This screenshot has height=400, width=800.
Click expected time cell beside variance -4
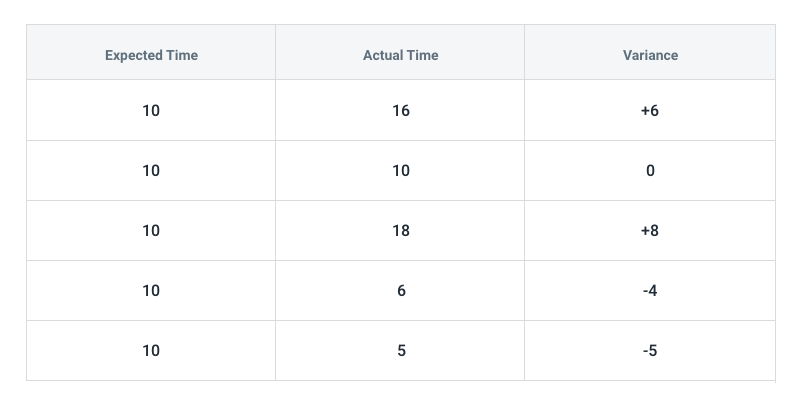151,290
